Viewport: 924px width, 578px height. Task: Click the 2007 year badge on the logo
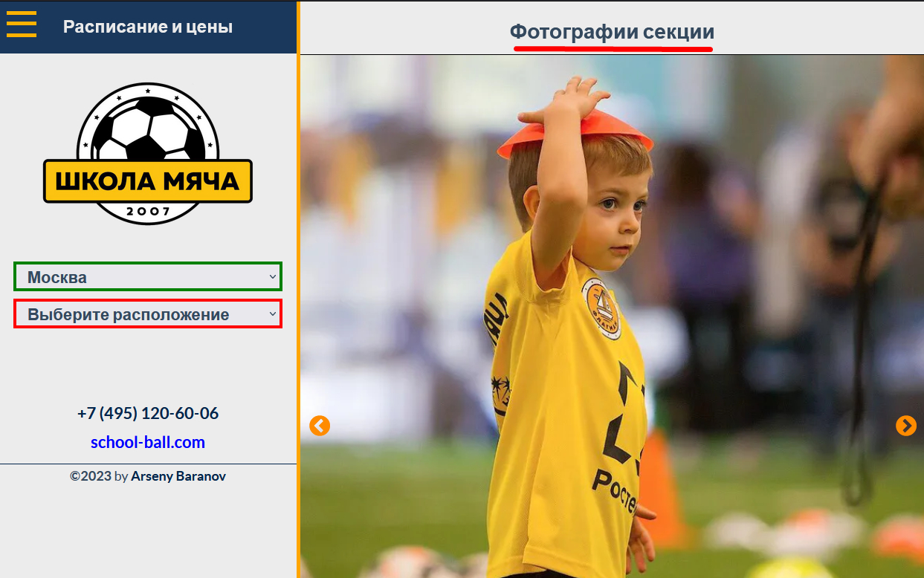click(x=148, y=212)
